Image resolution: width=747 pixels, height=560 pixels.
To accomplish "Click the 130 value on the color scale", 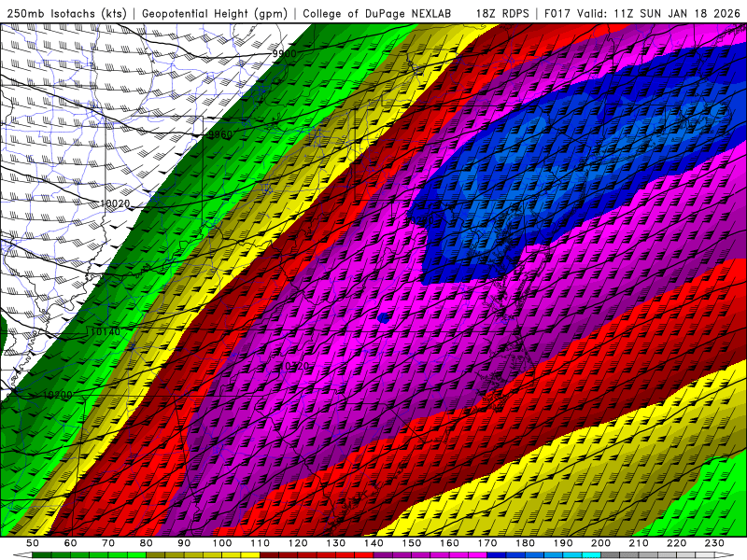I will [x=336, y=543].
